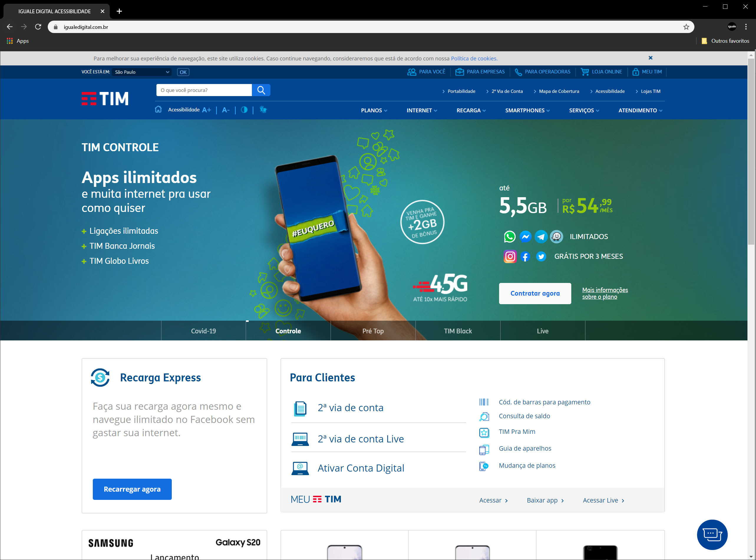Click the Consulta de saldo icon
The height and width of the screenshot is (560, 756).
484,416
